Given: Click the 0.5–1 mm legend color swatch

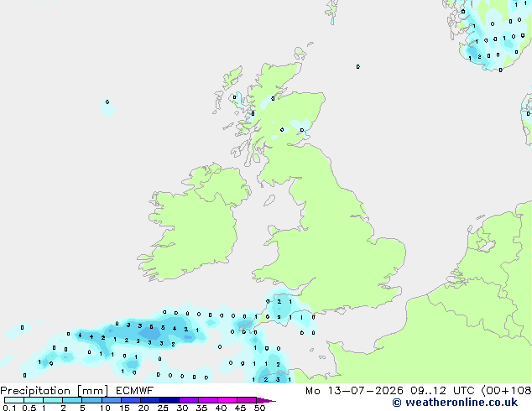Looking at the screenshot, I should (x=34, y=400).
